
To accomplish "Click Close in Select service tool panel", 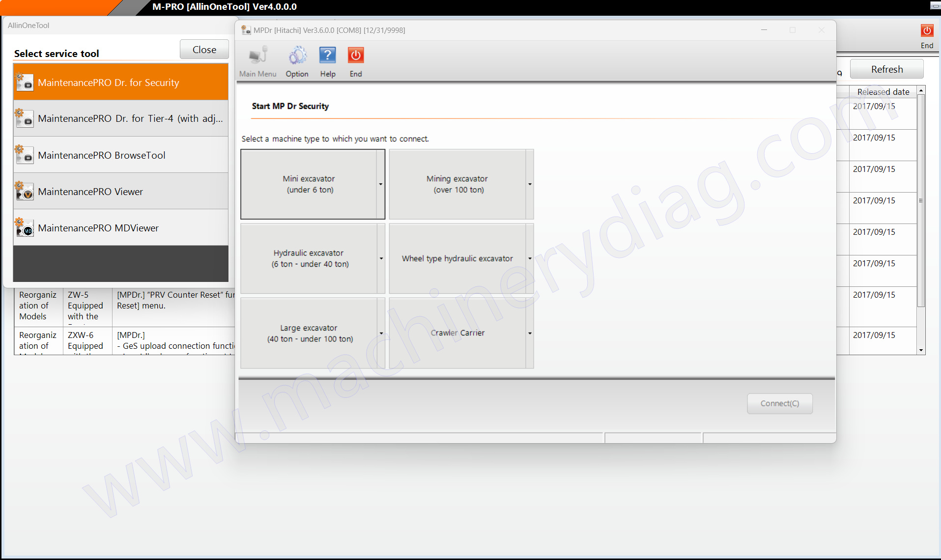I will [x=204, y=50].
